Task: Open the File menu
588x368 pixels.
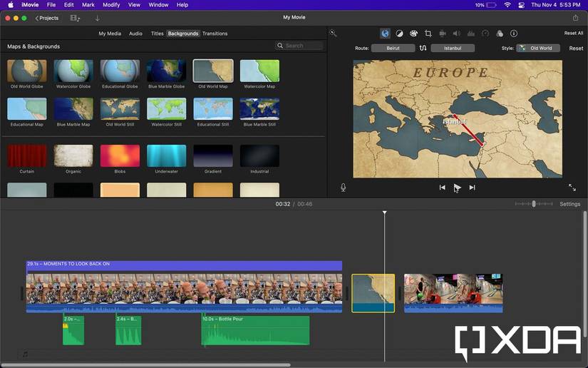Action: [51, 5]
